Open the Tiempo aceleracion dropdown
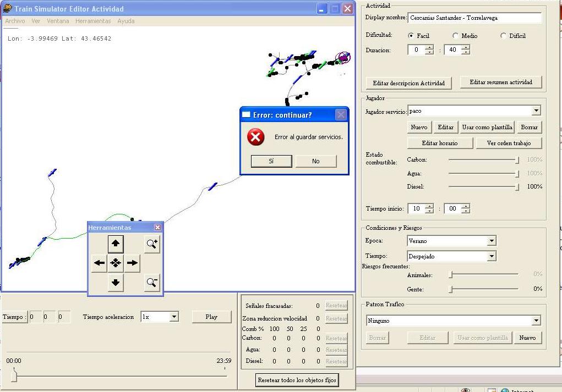562x392 pixels. tap(173, 317)
